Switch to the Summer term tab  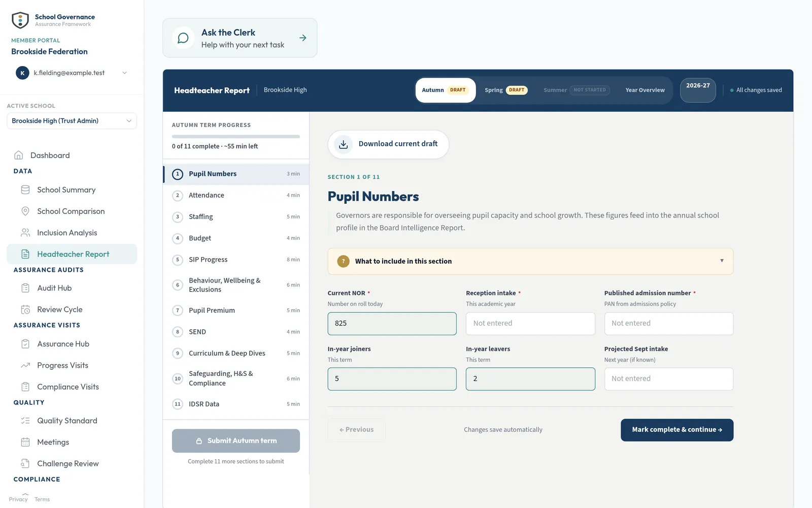click(577, 90)
